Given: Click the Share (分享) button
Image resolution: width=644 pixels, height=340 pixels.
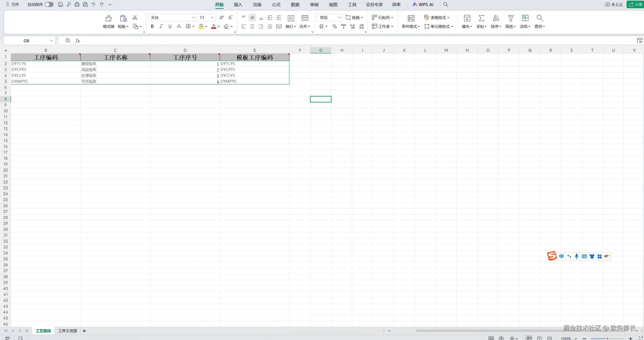Looking at the screenshot, I should click(x=635, y=4).
